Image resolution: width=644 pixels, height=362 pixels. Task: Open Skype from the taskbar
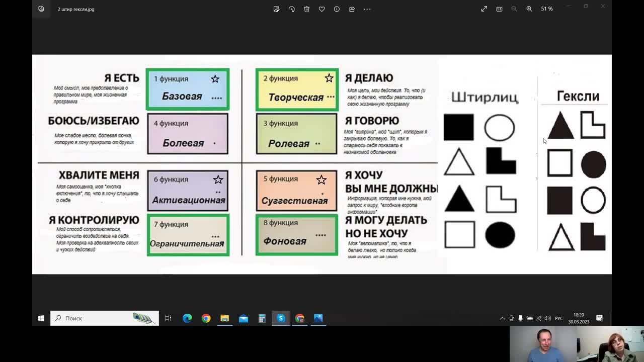pos(281,318)
